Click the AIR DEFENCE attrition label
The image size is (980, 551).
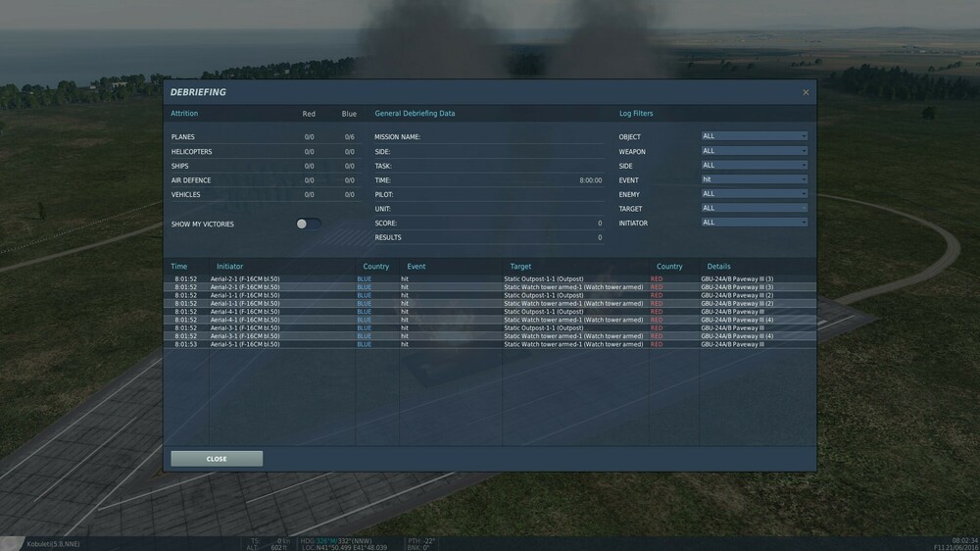191,180
